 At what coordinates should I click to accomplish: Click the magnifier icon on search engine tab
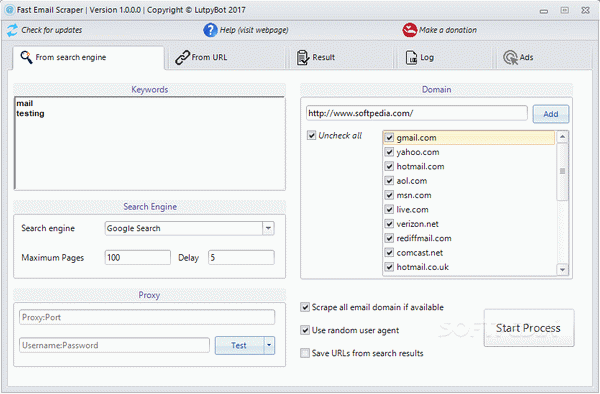[26, 57]
